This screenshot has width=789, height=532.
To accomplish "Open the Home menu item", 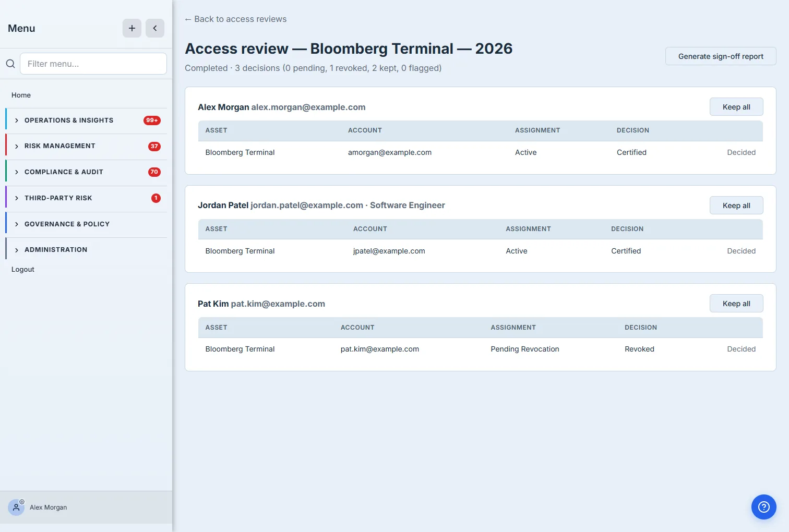I will [x=21, y=95].
